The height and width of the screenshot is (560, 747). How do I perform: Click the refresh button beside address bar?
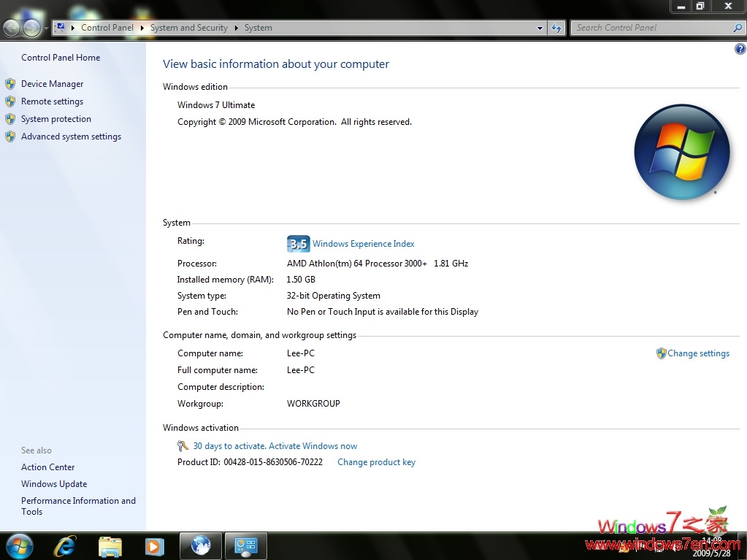tap(556, 28)
